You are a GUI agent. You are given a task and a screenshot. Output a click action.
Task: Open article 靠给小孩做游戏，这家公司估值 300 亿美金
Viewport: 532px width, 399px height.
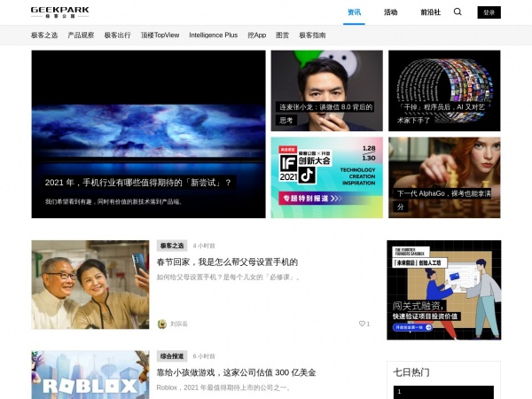(236, 372)
